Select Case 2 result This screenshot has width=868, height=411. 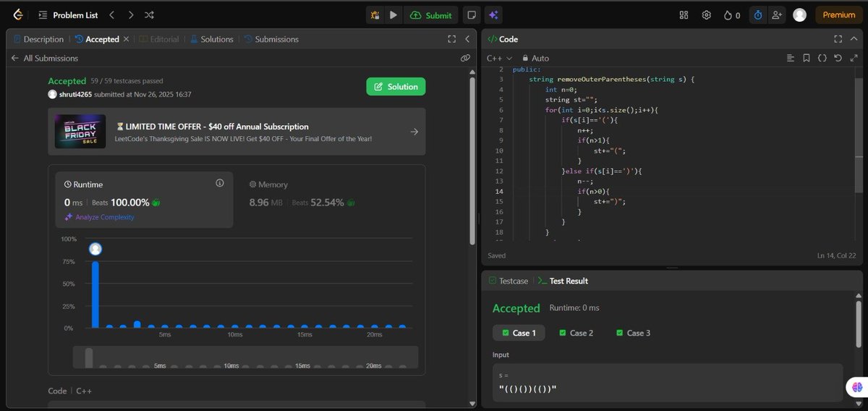576,333
